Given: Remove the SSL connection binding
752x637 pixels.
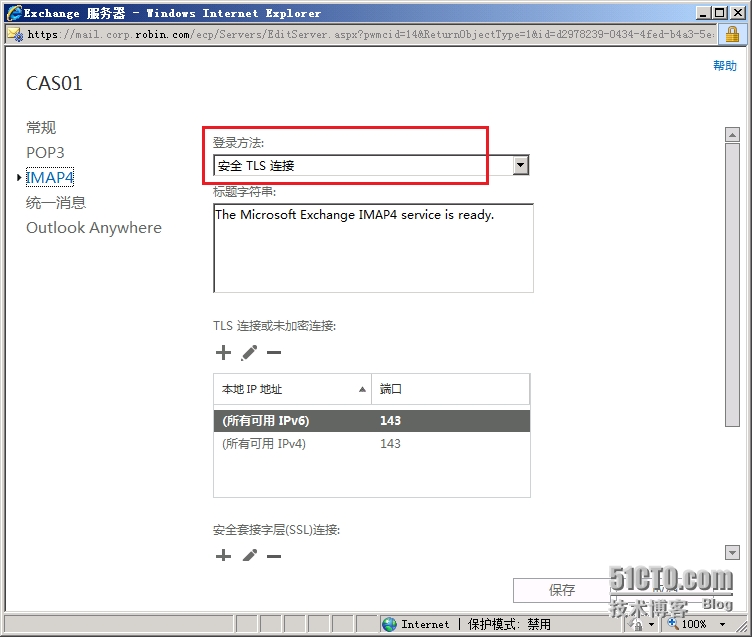Looking at the screenshot, I should (x=274, y=556).
